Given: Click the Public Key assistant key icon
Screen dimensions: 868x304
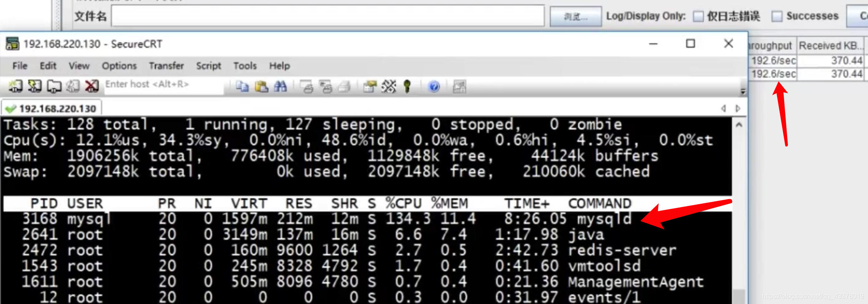Looking at the screenshot, I should (x=407, y=86).
